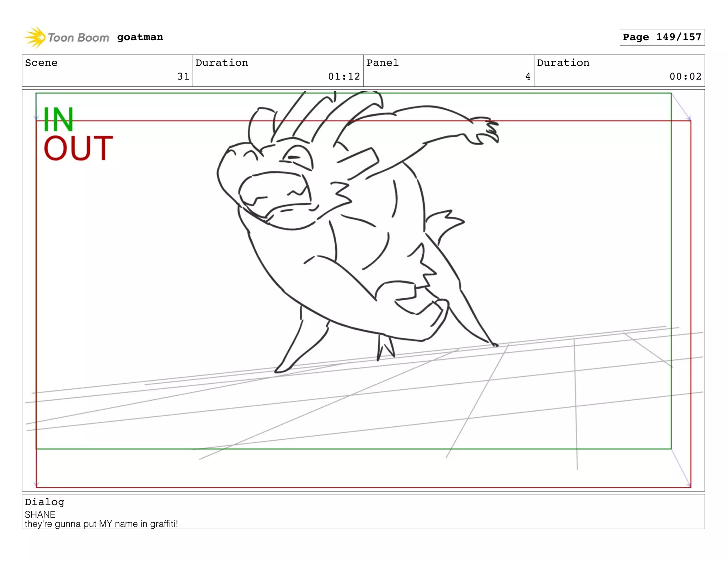
Task: Click the green 'IN' camera label
Action: [58, 119]
